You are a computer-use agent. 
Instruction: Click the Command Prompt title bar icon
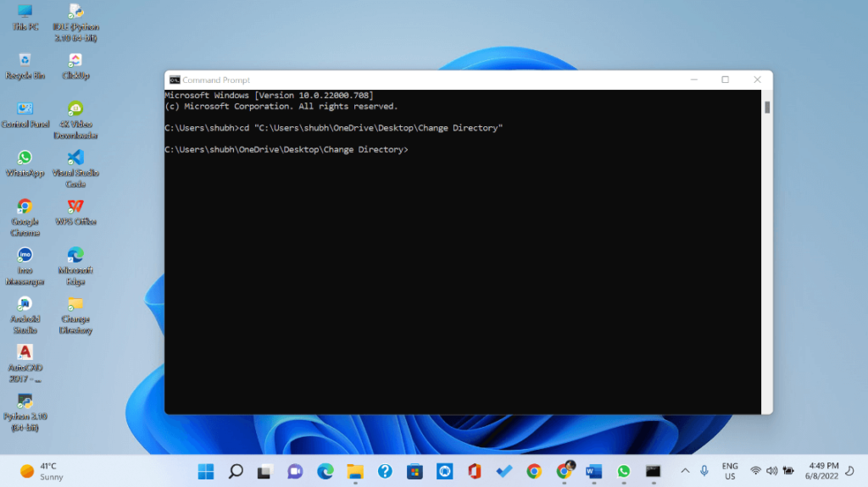click(175, 80)
